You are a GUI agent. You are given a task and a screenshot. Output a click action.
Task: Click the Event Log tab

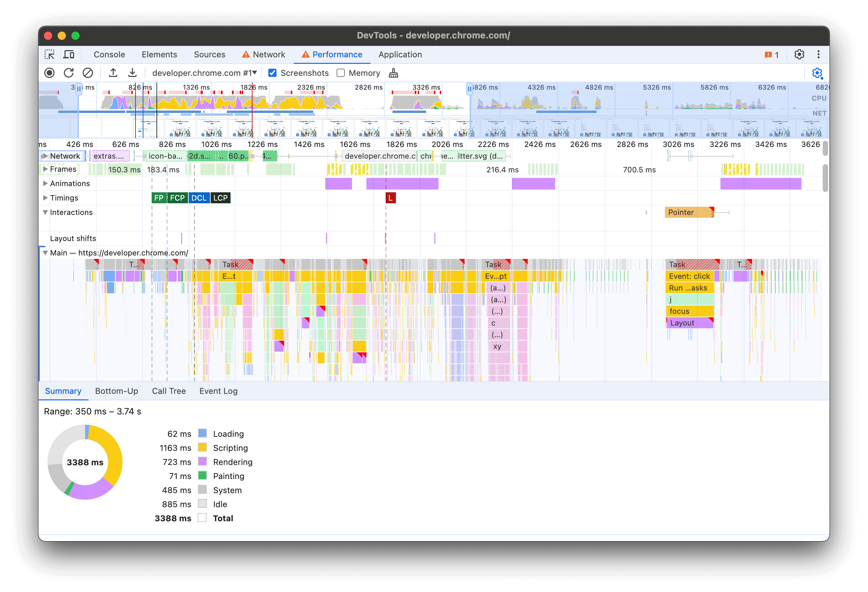(x=218, y=391)
